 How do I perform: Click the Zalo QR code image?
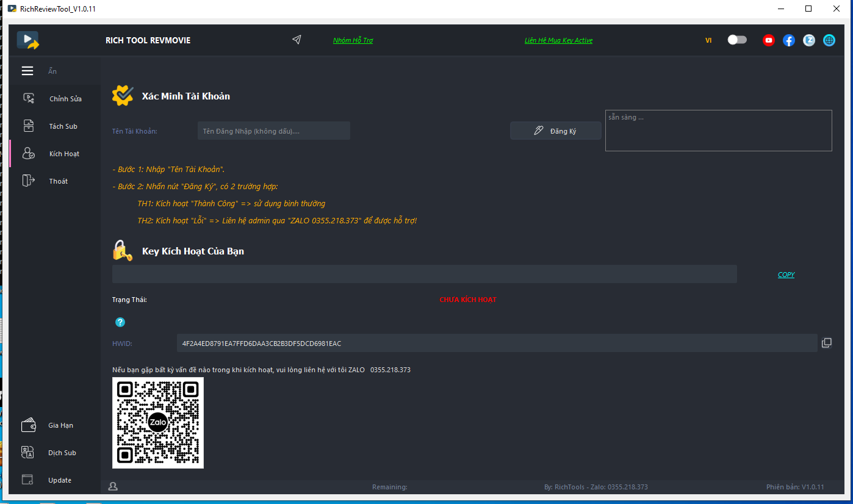pyautogui.click(x=158, y=423)
